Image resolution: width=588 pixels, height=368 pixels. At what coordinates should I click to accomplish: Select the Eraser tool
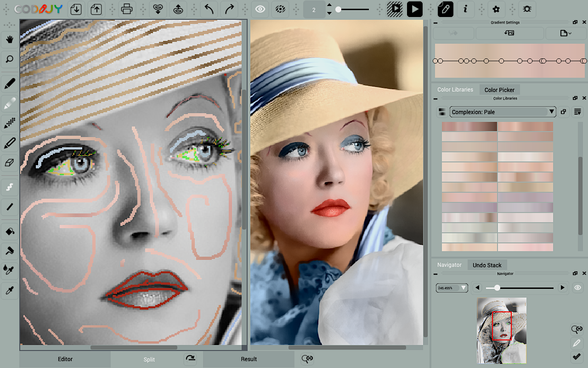(10, 162)
